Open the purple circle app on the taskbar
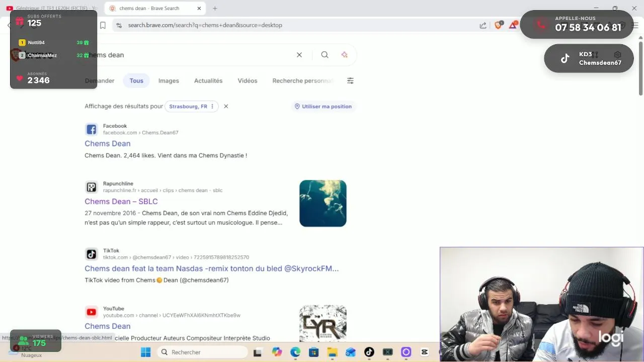Viewport: 644px width, 362px height. point(406,352)
